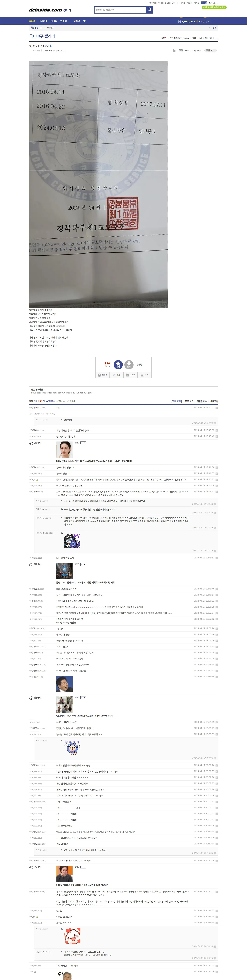Click nickname 여갤러25
This screenshot has height=980, width=247.
[x=33, y=408]
